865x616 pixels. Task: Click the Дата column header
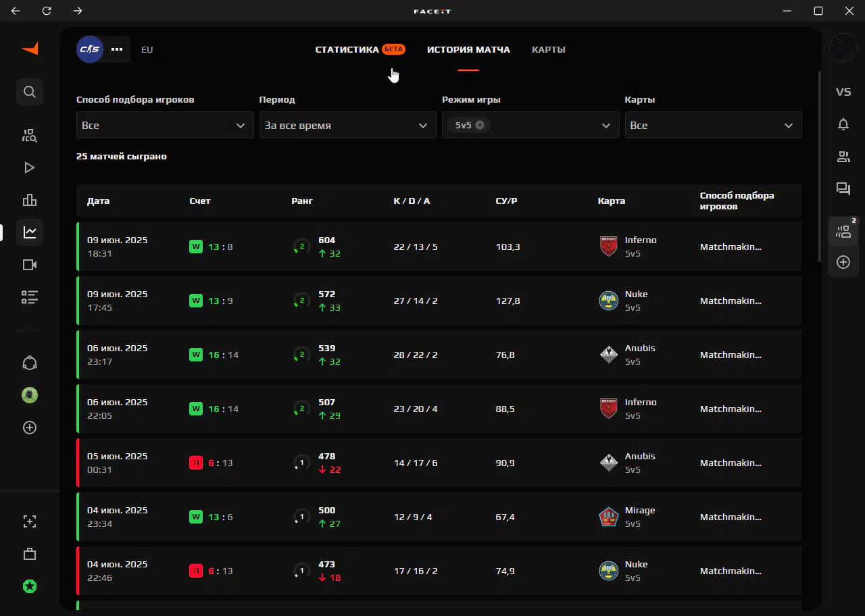[98, 201]
